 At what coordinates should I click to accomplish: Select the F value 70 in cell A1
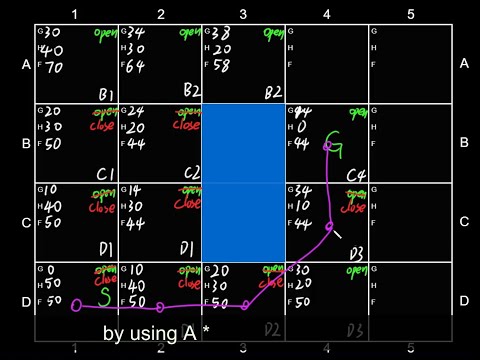coord(54,68)
